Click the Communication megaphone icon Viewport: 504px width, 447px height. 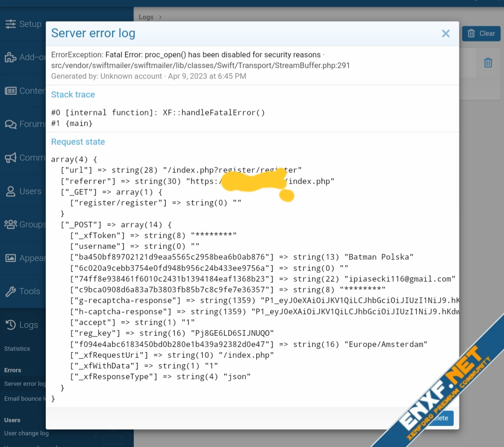pyautogui.click(x=10, y=158)
